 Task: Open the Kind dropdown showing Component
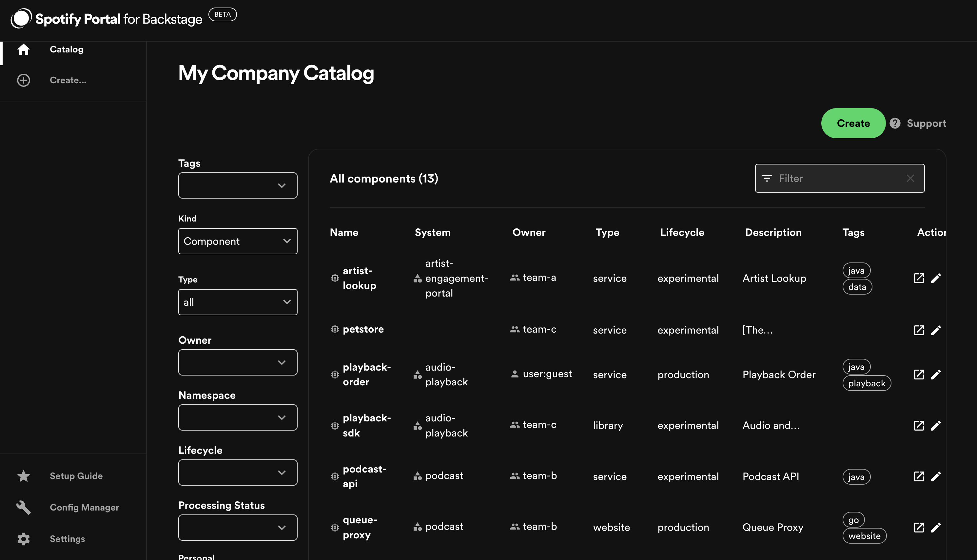pyautogui.click(x=238, y=241)
